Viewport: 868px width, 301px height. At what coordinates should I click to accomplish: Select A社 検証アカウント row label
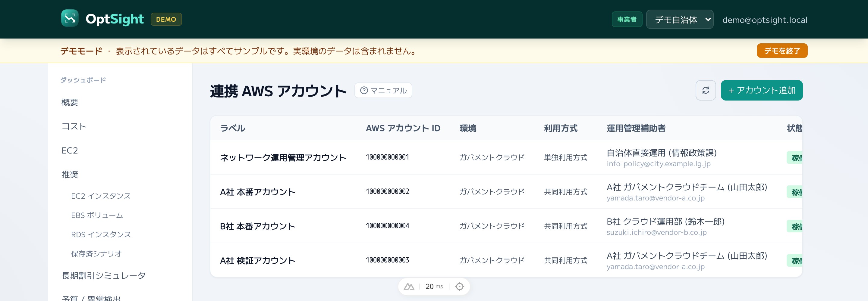tap(258, 261)
